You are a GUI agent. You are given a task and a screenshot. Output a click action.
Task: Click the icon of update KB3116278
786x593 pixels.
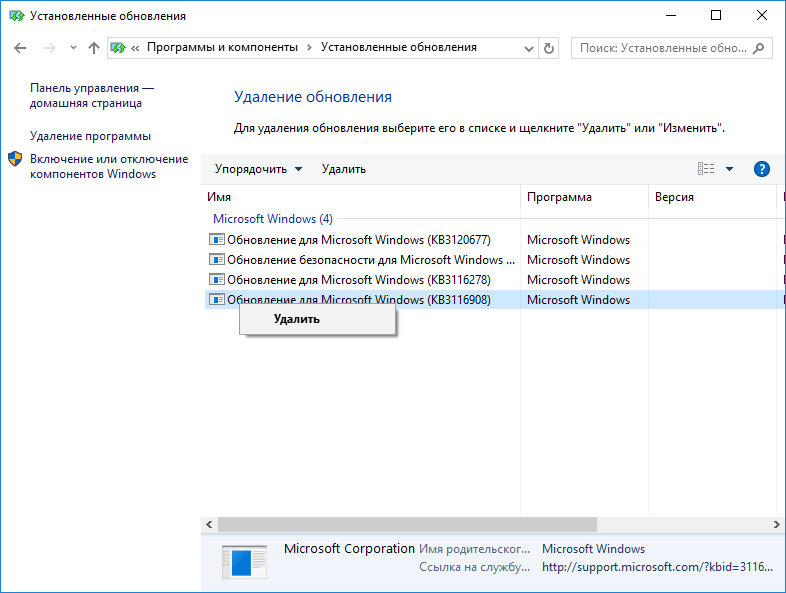point(217,280)
